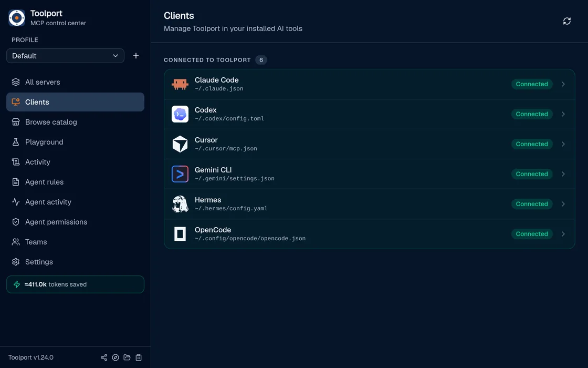This screenshot has width=588, height=368.
Task: Click Connected badge for OpenCode
Action: click(532, 234)
